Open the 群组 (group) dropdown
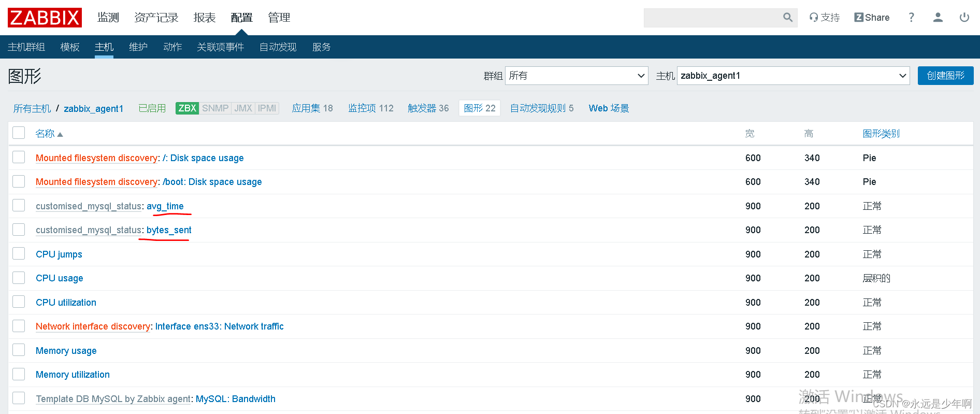The width and height of the screenshot is (980, 414). point(577,76)
